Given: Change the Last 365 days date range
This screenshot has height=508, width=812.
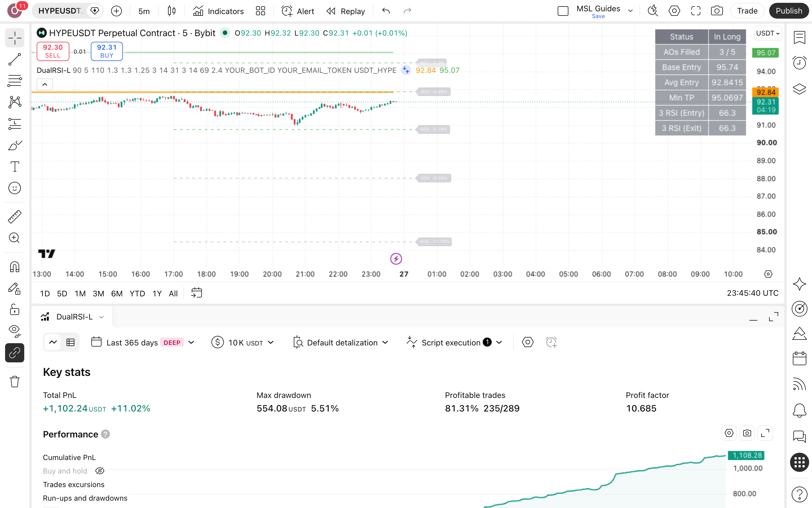Looking at the screenshot, I should tap(143, 342).
